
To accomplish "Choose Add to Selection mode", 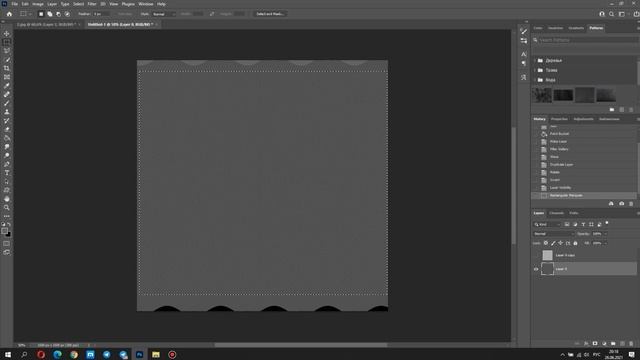I will click(x=50, y=14).
